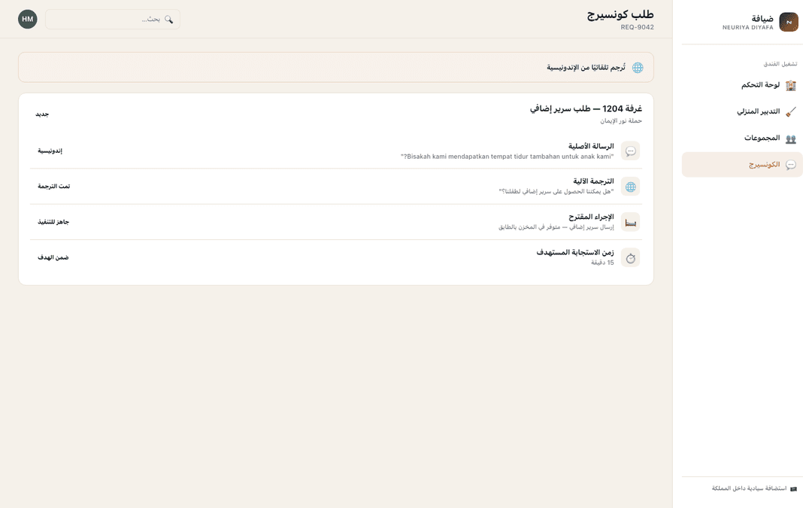Click the Arabic translation هل يمكننا الحصول

[556, 192]
